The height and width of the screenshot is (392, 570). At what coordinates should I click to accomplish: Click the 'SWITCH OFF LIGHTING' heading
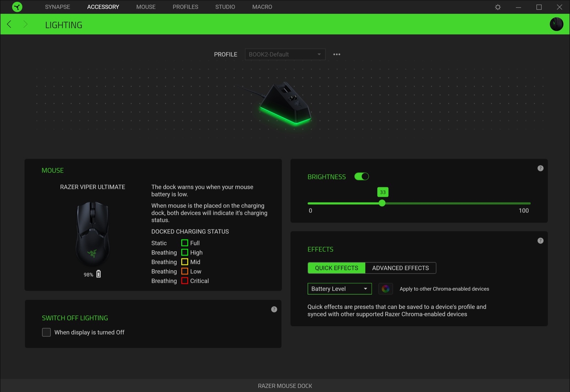pyautogui.click(x=75, y=318)
